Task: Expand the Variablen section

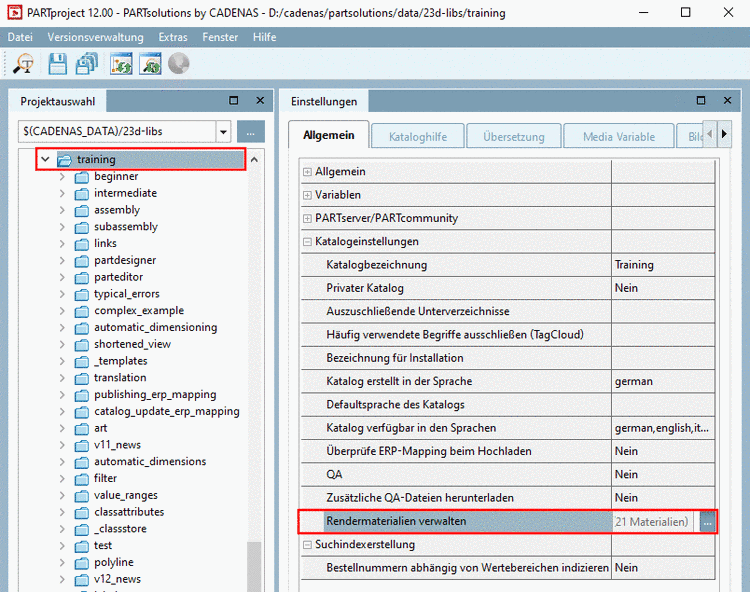Action: point(308,195)
